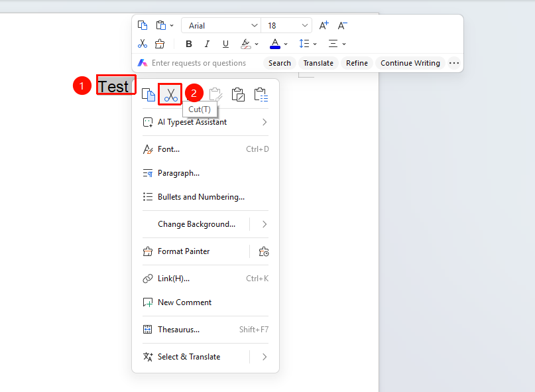535x392 pixels.
Task: Choose Font... from the context menu
Action: (x=206, y=149)
